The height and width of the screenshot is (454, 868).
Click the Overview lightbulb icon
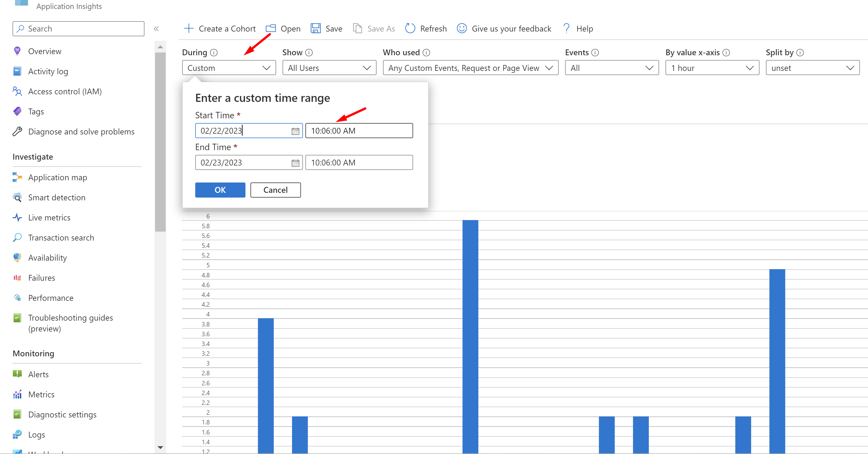point(17,51)
